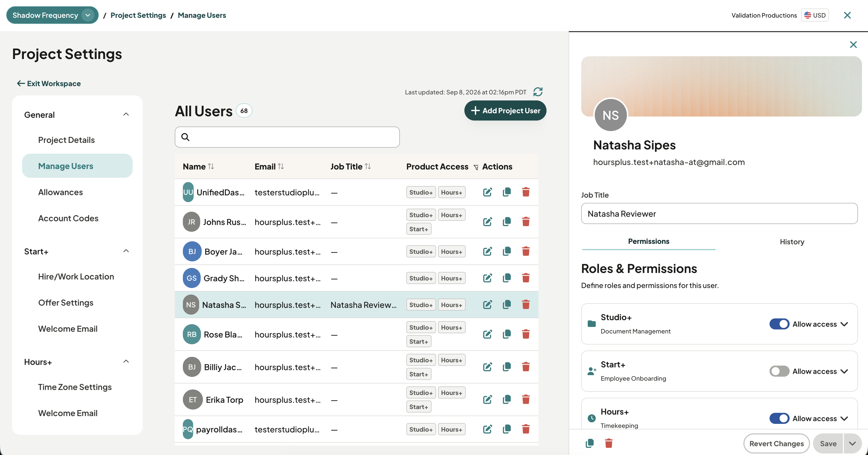868x455 pixels.
Task: Edit the Johns Rus... user row
Action: coord(487,222)
